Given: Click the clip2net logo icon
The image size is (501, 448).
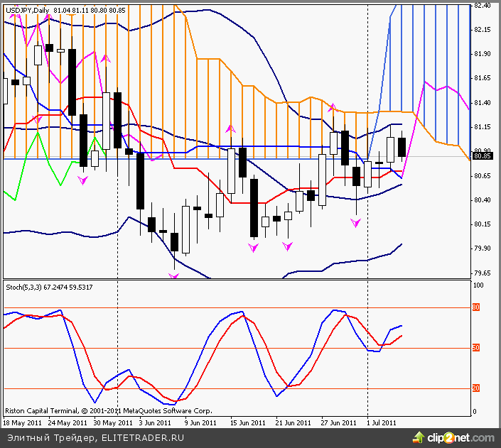Looking at the screenshot, I should pyautogui.click(x=421, y=437).
